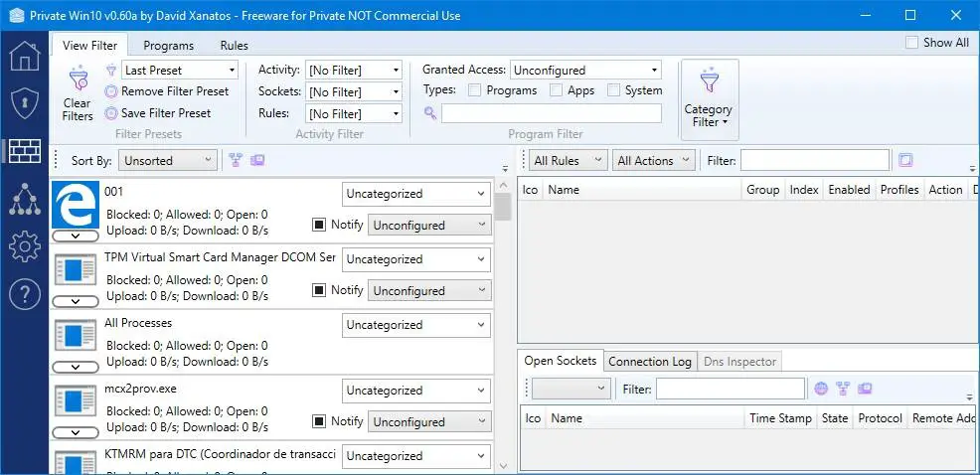Click the TPM Virtual Smart Card program icon
This screenshot has width=980, height=475.
[x=75, y=270]
